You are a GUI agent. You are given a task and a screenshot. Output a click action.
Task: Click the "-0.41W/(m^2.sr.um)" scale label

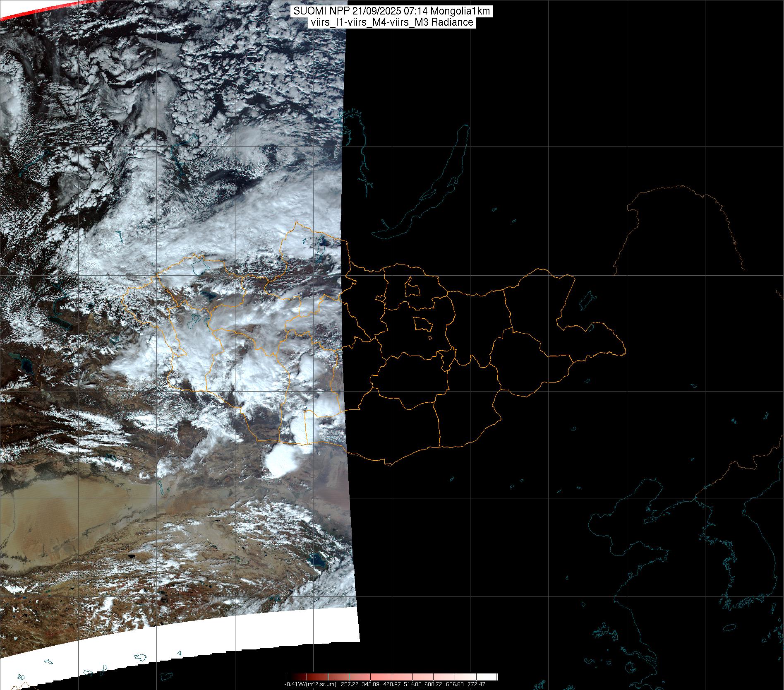point(310,684)
